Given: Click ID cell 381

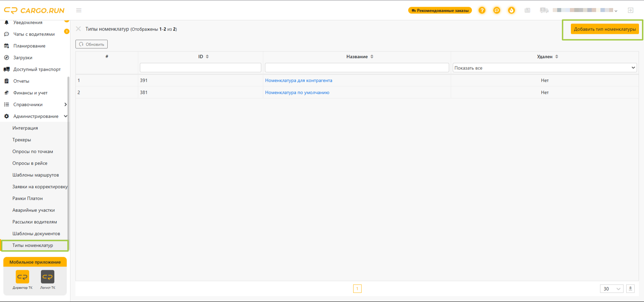Looking at the screenshot, I should tap(144, 93).
